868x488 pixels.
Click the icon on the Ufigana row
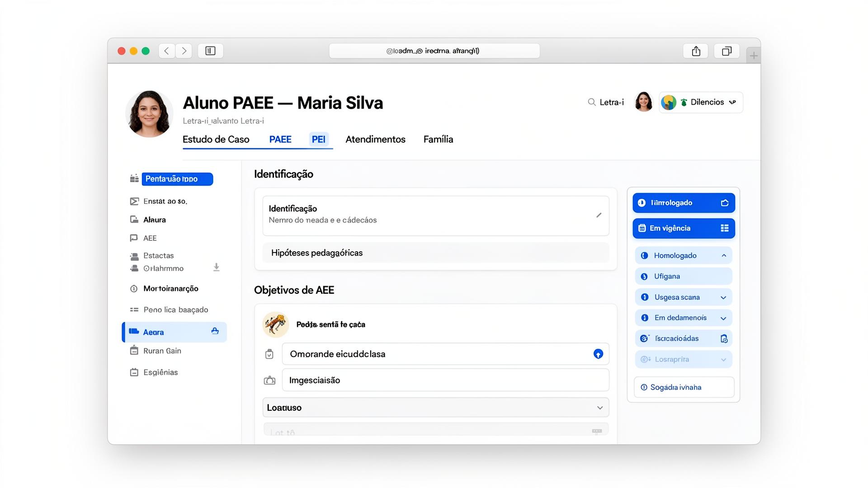tap(644, 277)
